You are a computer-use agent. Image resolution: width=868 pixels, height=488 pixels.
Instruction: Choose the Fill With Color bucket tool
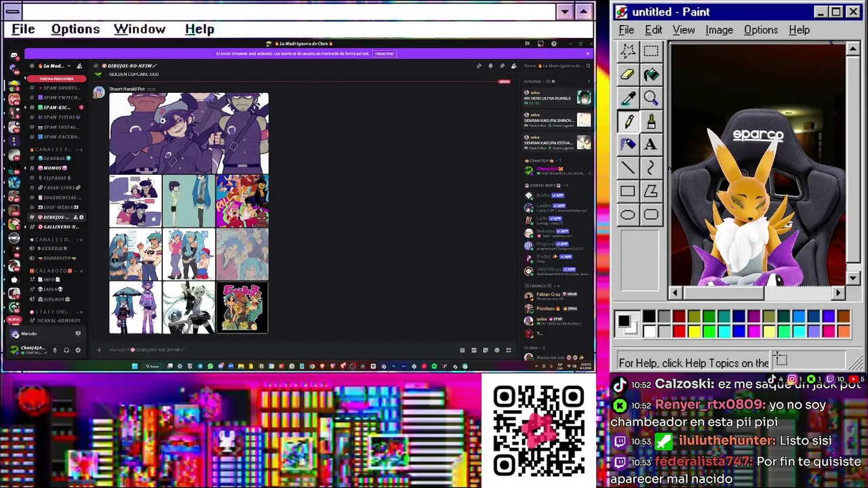pos(651,75)
